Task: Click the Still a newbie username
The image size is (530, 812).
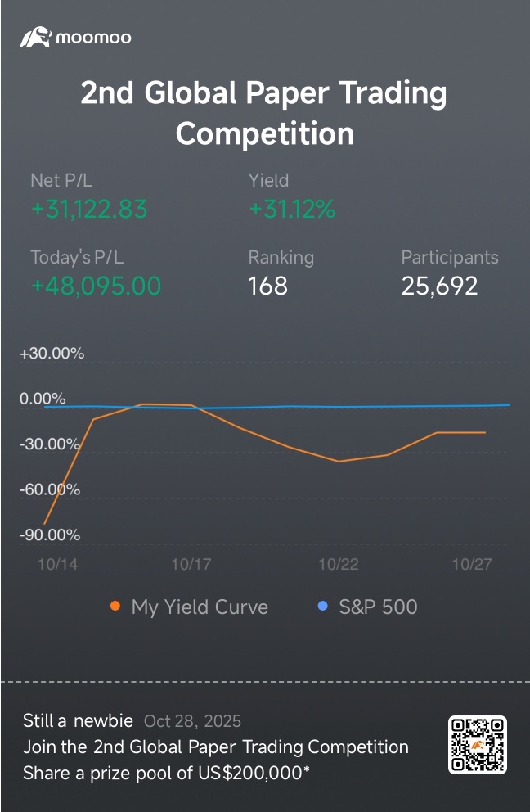Action: pos(78,721)
